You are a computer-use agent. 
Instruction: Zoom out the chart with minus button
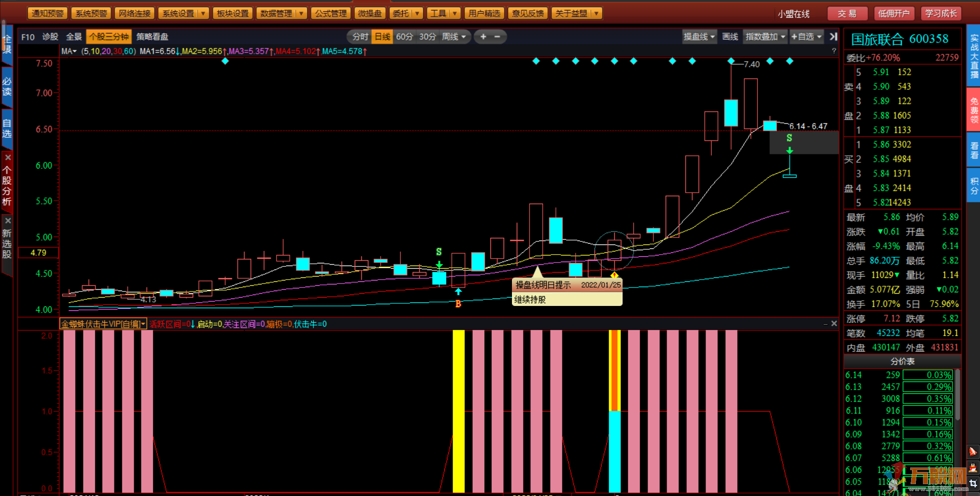[497, 37]
